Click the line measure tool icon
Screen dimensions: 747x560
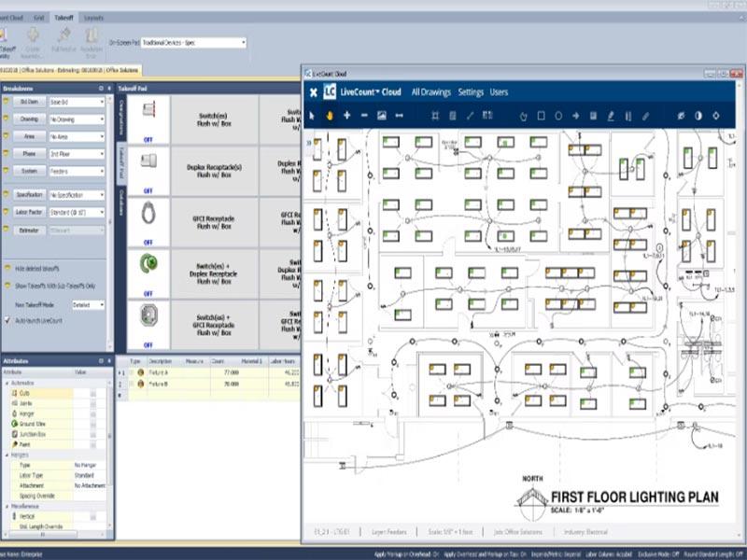coord(468,114)
